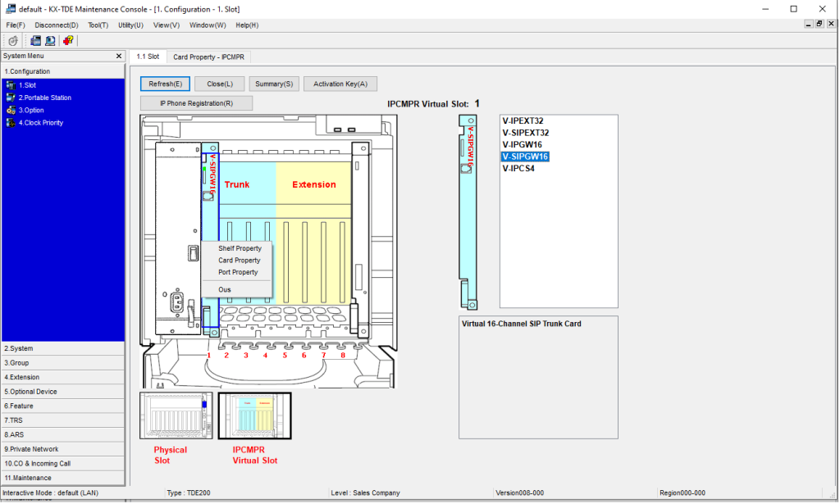
Task: Click slot number 8 below the shelf
Action: click(343, 356)
